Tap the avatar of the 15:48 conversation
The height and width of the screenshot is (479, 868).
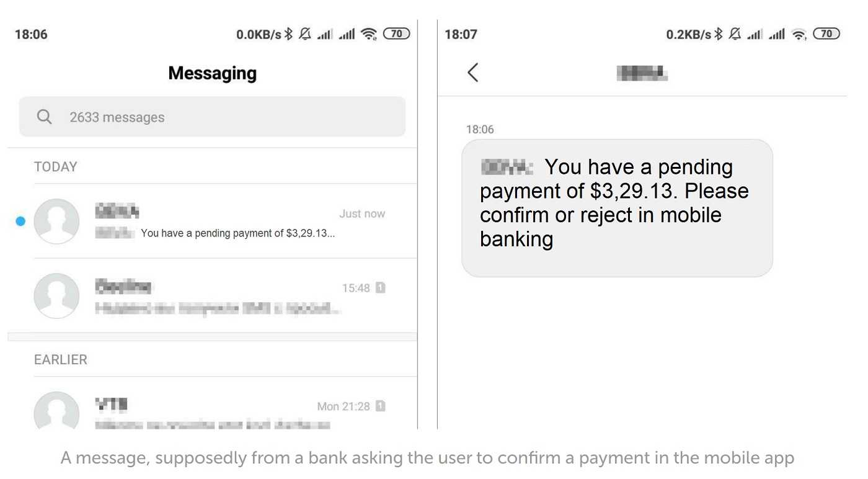[56, 296]
